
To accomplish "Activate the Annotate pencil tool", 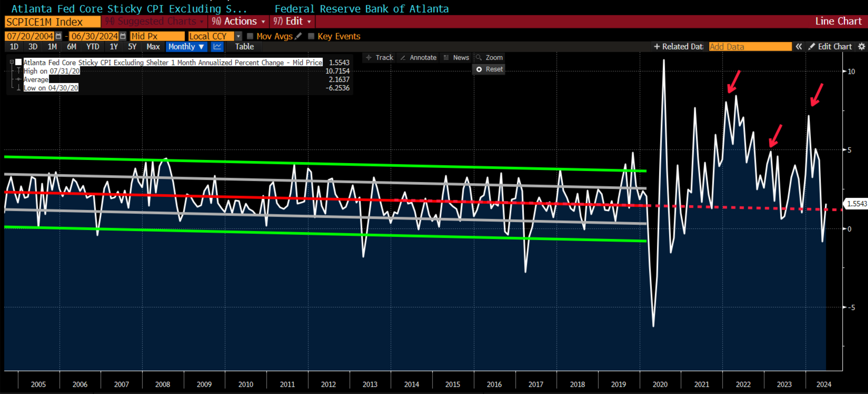I will point(418,58).
